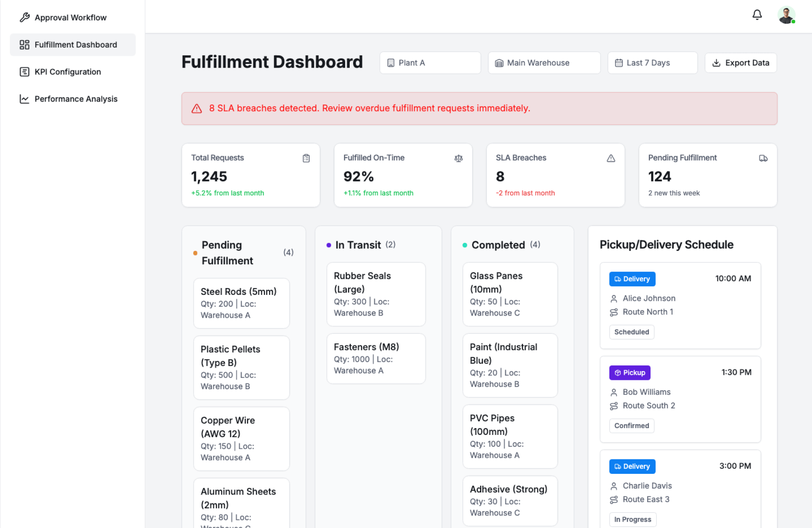Open the Steel Rods (5mm) card
The width and height of the screenshot is (812, 528).
click(x=241, y=303)
